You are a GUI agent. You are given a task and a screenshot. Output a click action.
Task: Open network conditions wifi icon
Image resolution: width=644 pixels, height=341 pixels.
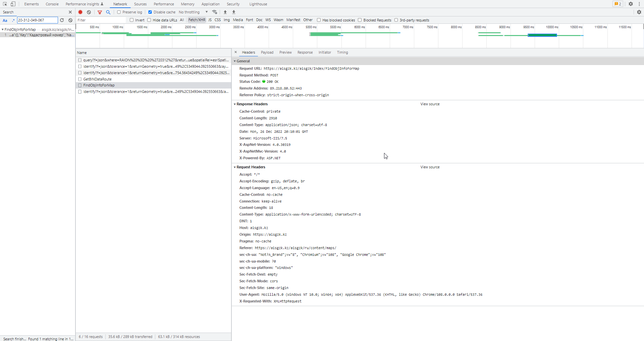[x=215, y=12]
